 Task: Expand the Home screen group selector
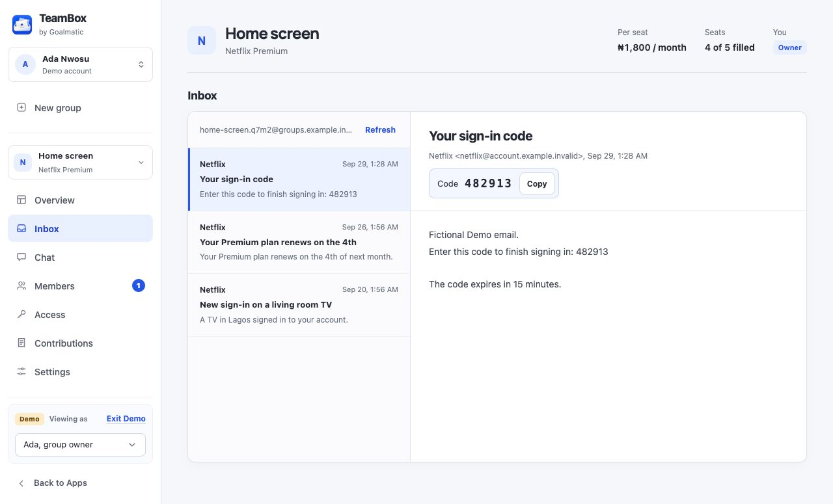pos(80,162)
